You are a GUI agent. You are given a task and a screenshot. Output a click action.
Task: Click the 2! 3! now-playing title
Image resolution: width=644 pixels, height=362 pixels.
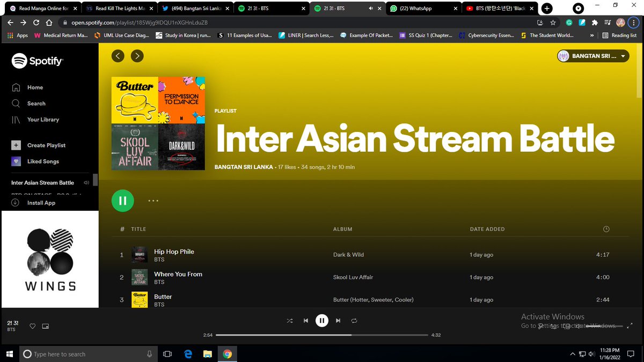pyautogui.click(x=13, y=323)
